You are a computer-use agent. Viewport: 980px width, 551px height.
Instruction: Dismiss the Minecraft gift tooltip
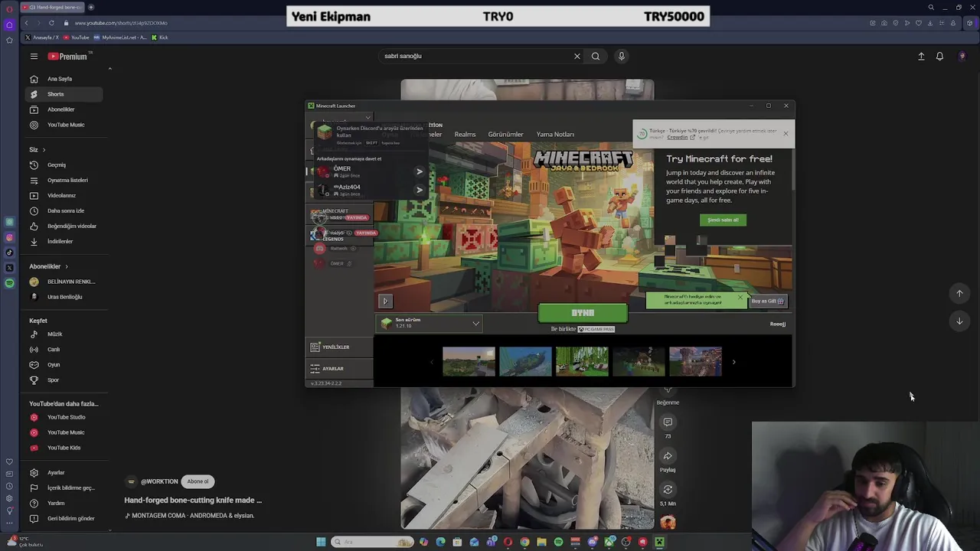click(x=740, y=296)
